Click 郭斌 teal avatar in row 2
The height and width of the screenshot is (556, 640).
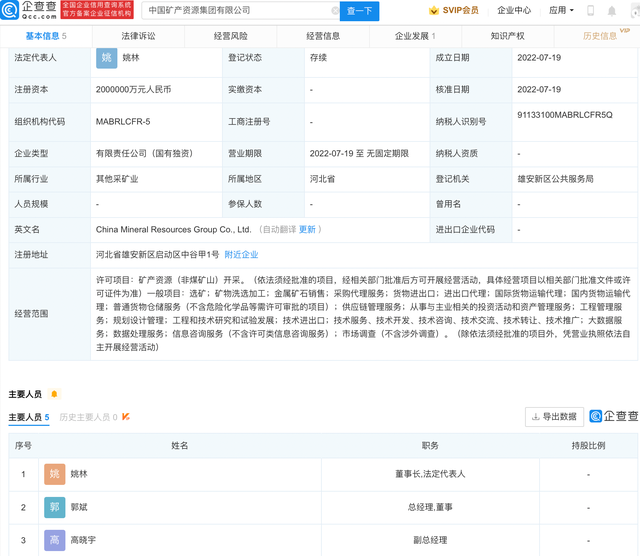click(x=55, y=507)
